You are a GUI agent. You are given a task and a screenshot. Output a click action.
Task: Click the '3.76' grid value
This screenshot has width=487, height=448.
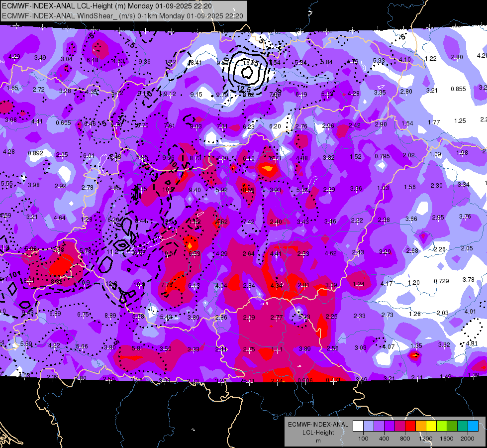point(465,216)
